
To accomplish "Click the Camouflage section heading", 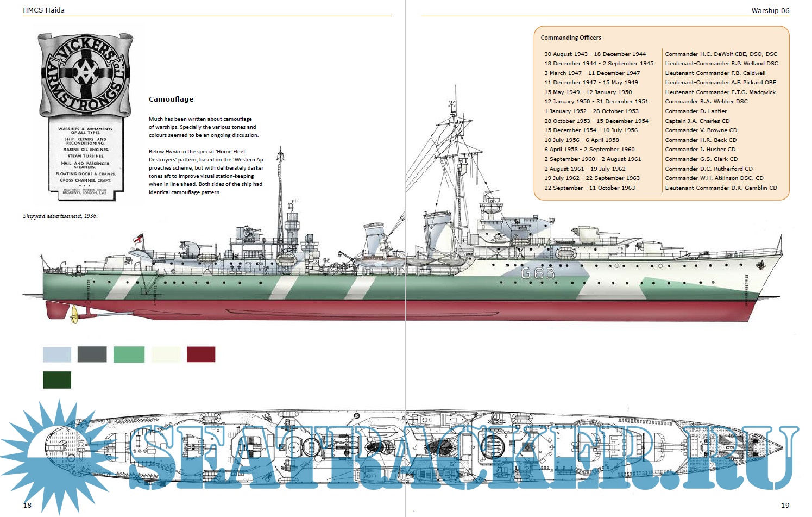I will tap(171, 99).
